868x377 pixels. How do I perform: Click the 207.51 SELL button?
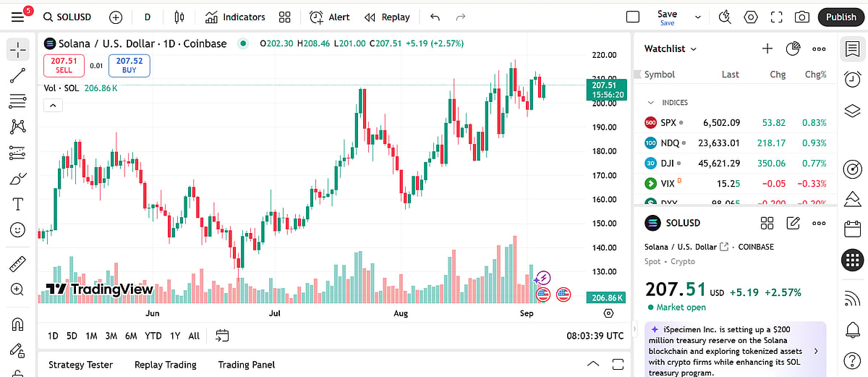64,65
